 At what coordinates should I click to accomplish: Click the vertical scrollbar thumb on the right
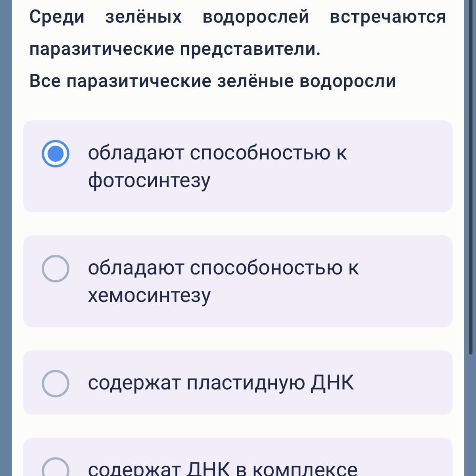(x=471, y=177)
